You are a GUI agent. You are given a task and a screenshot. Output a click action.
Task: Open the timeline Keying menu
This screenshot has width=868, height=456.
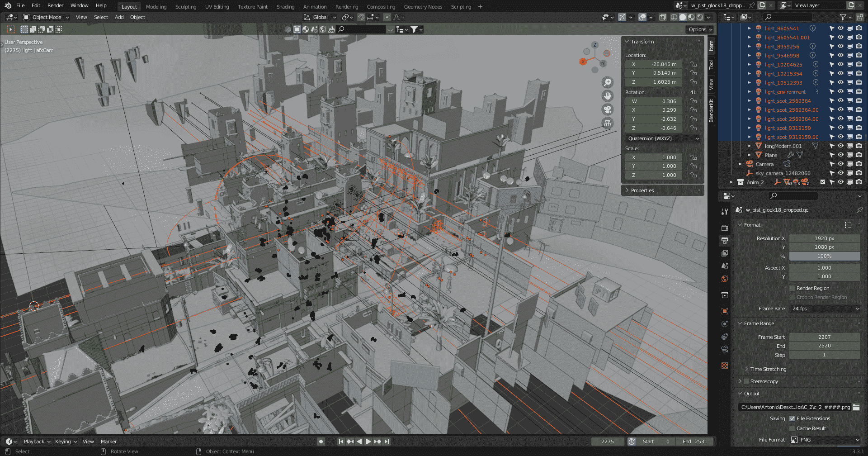tap(66, 442)
